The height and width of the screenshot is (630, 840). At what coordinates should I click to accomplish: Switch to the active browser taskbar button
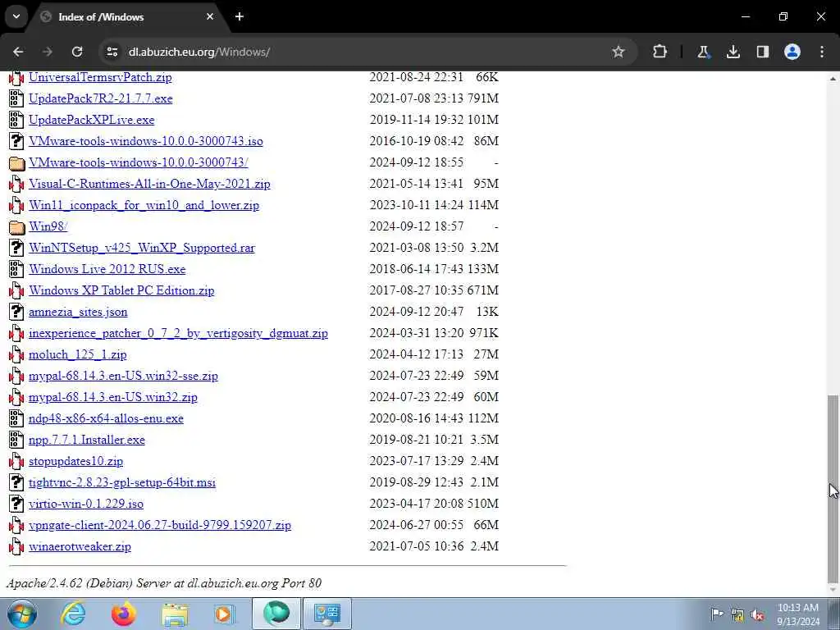276,614
